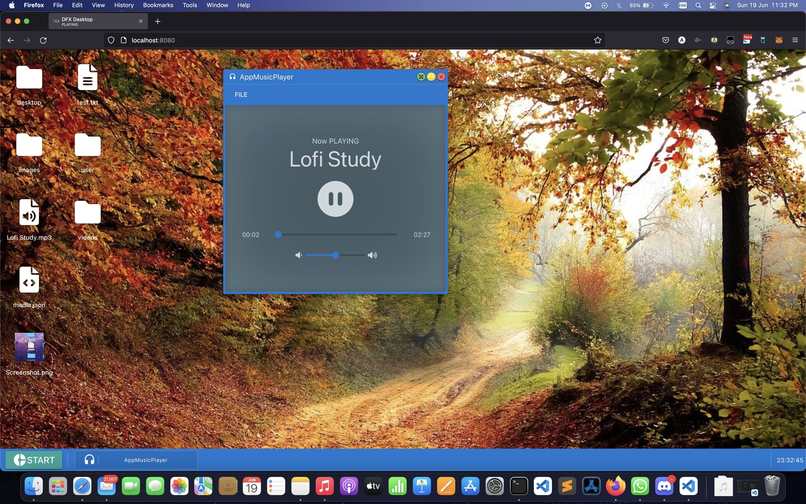
Task: Open the FILE menu in AppMusicPlayer
Action: pos(241,95)
